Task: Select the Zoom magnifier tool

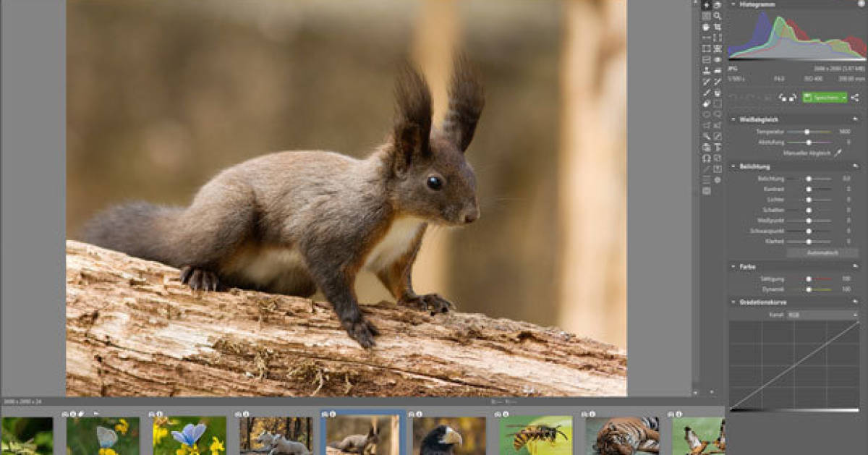Action: tap(717, 15)
